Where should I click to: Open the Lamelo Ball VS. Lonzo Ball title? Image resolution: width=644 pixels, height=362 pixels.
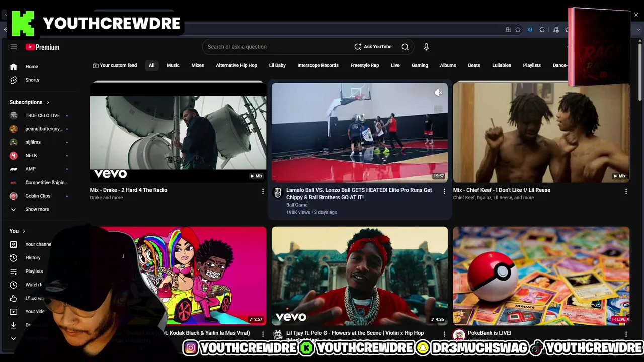pos(359,194)
